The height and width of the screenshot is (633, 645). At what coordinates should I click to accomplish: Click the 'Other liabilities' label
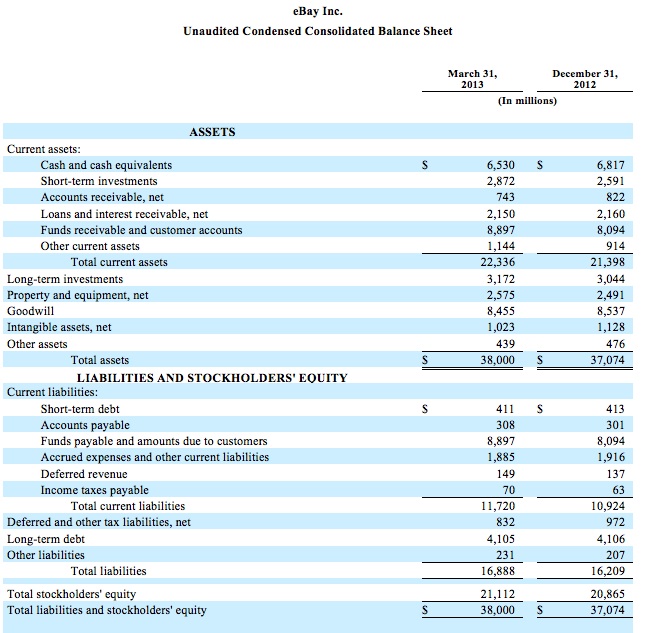pos(46,555)
